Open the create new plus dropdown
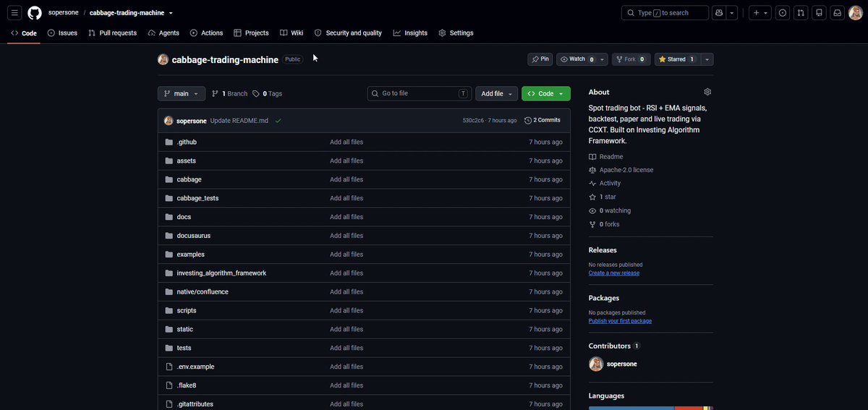The width and height of the screenshot is (868, 410). pyautogui.click(x=760, y=13)
